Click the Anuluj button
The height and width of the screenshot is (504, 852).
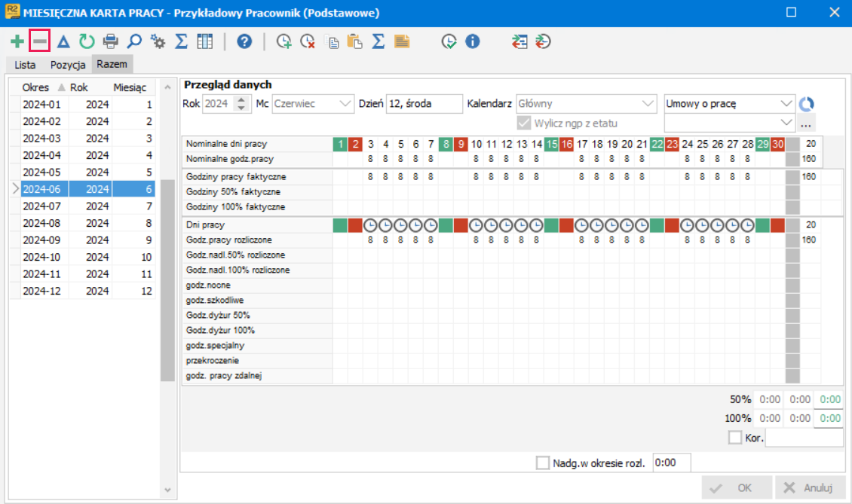tap(811, 487)
